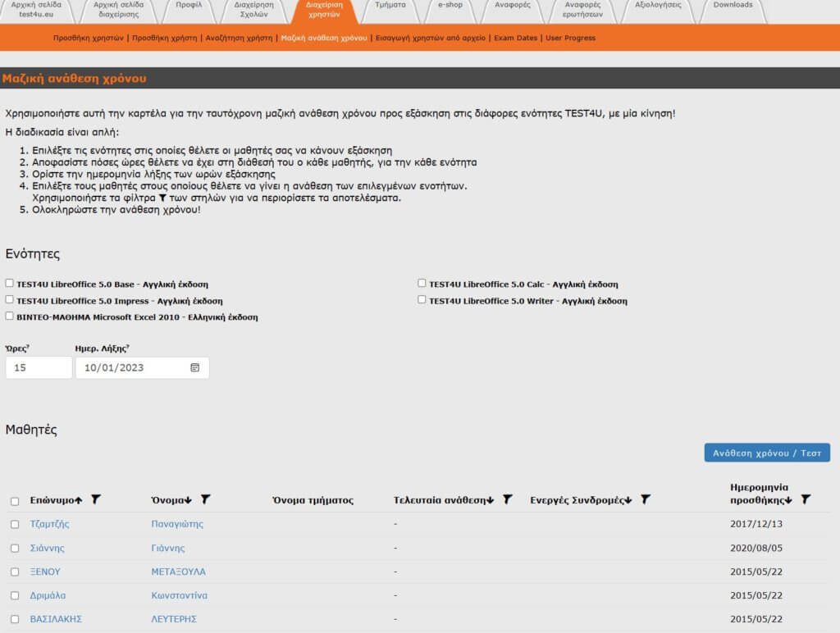The width and height of the screenshot is (840, 633).
Task: Enable TEST4U LibreOffice 5.0 Calc checkbox
Action: point(422,284)
